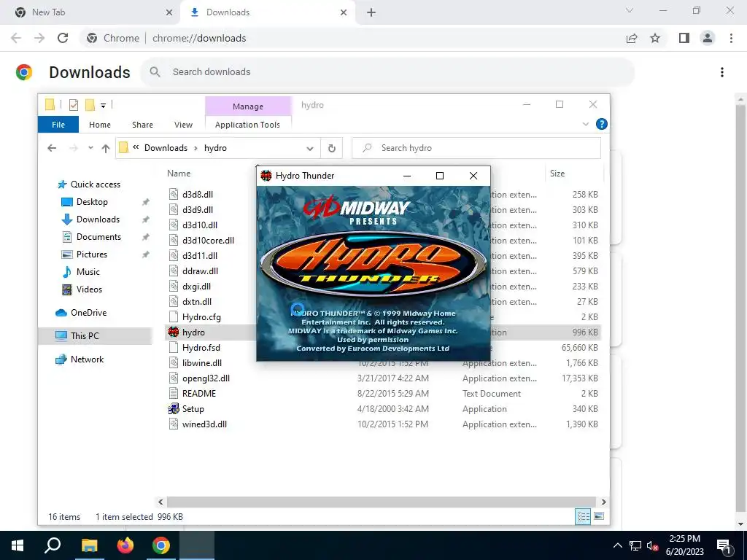This screenshot has width=747, height=560.
Task: Open the File menu in Explorer
Action: coord(58,125)
